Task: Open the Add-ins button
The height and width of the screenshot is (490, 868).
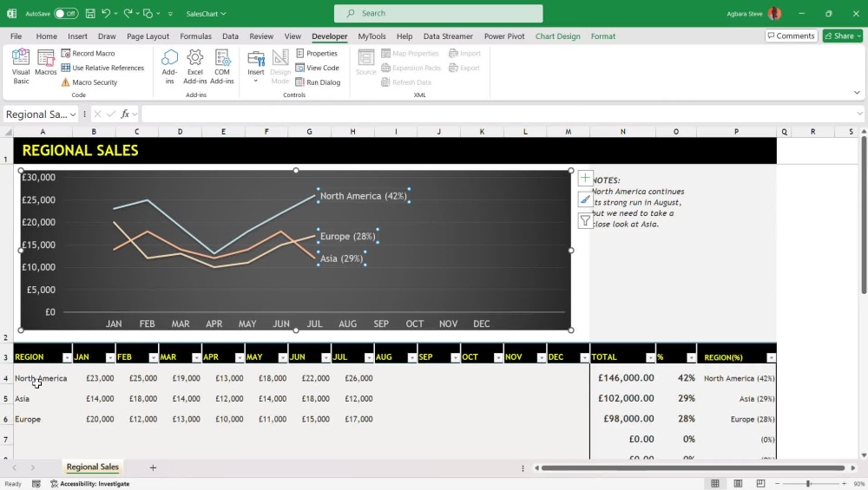Action: 169,67
